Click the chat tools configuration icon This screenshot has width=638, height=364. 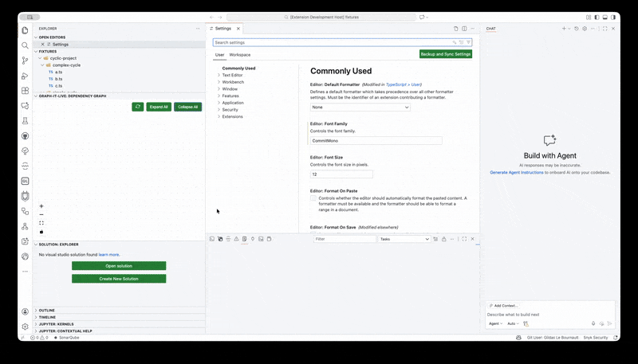pos(526,323)
